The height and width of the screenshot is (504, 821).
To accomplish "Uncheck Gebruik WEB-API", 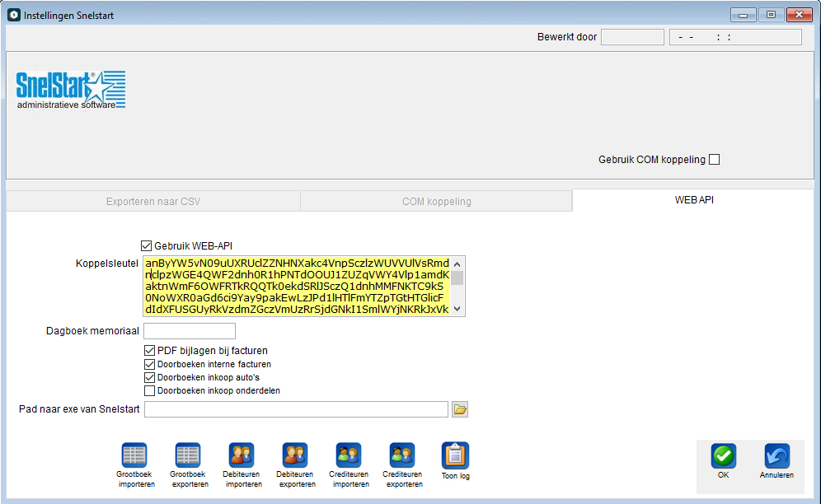I will (x=147, y=246).
